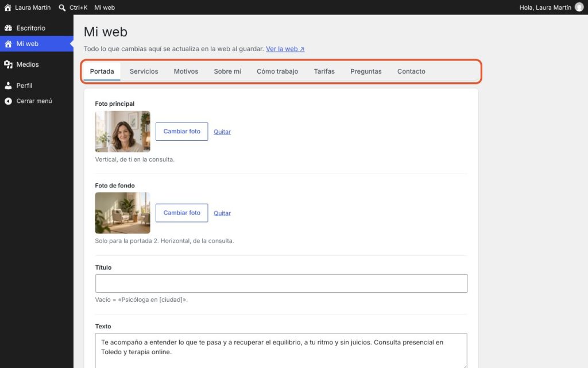Select Mi web label in the sidebar
588x368 pixels.
point(28,44)
